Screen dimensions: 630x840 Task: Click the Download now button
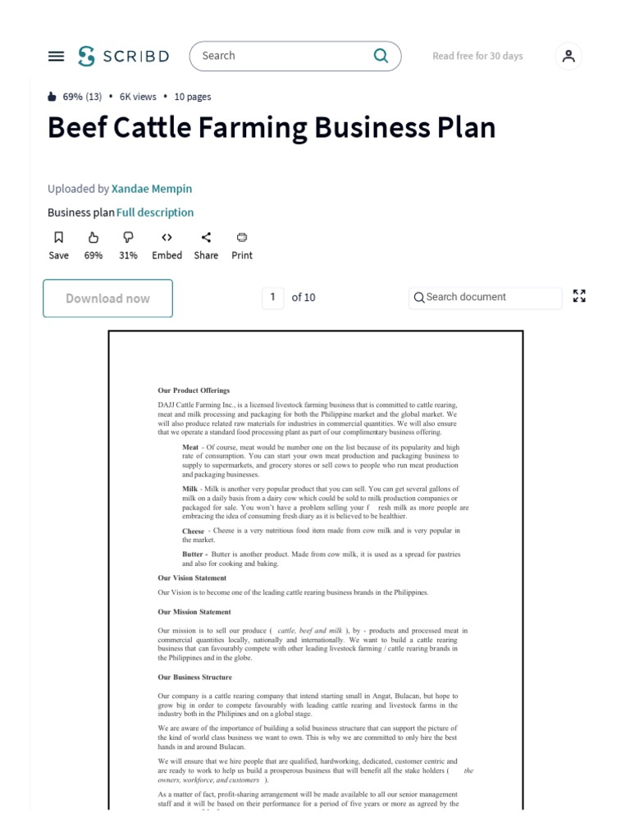[107, 299]
